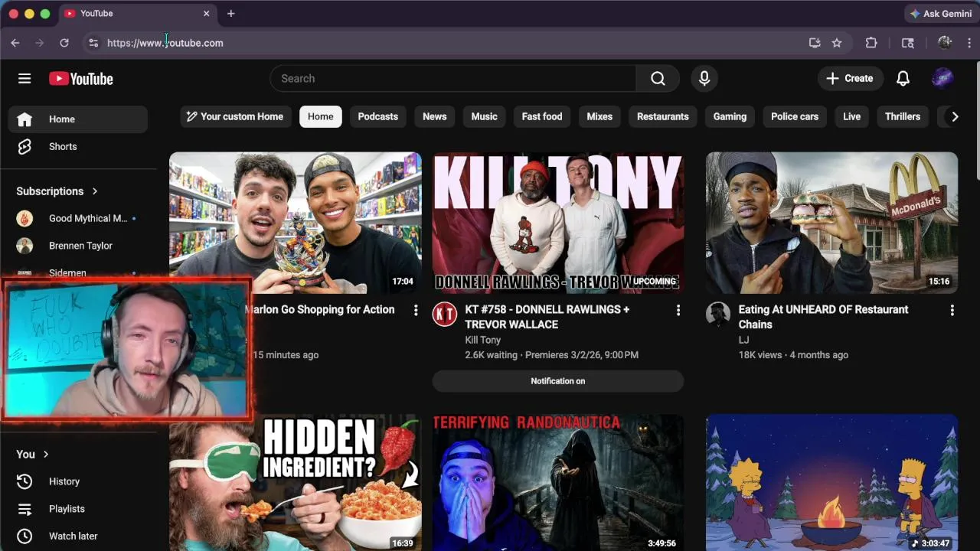Select the Restaurants chip
The image size is (980, 551).
[663, 116]
